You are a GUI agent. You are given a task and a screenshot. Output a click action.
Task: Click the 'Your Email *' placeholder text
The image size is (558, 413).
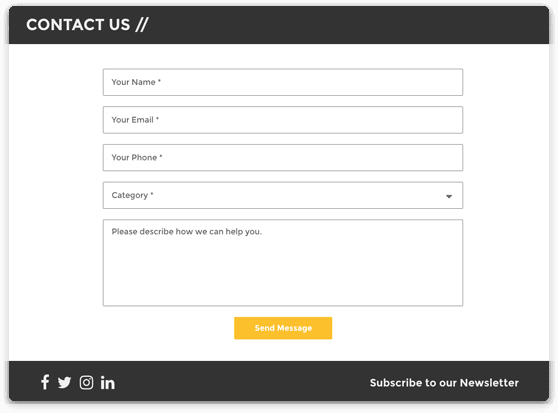(x=135, y=120)
